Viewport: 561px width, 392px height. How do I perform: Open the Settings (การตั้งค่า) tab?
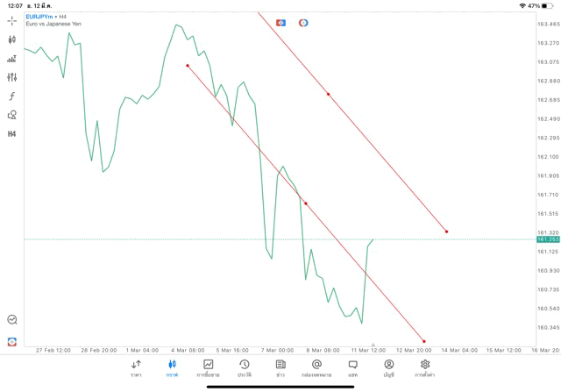point(425,367)
